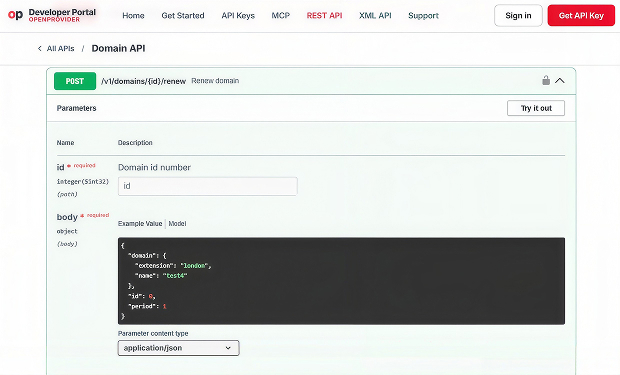The image size is (620, 375).
Task: Open the Home menu item
Action: pyautogui.click(x=133, y=15)
